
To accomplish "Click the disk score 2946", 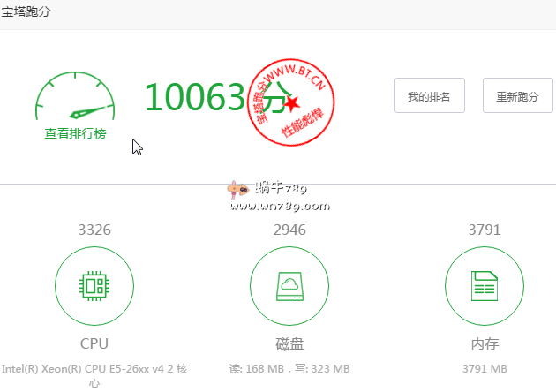I will [289, 230].
